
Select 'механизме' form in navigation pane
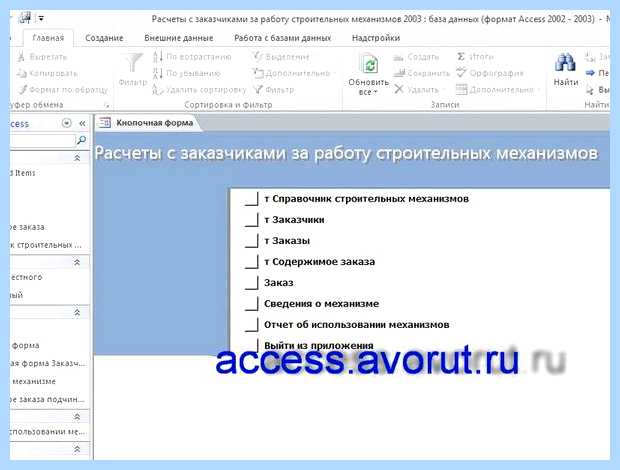[x=34, y=381]
